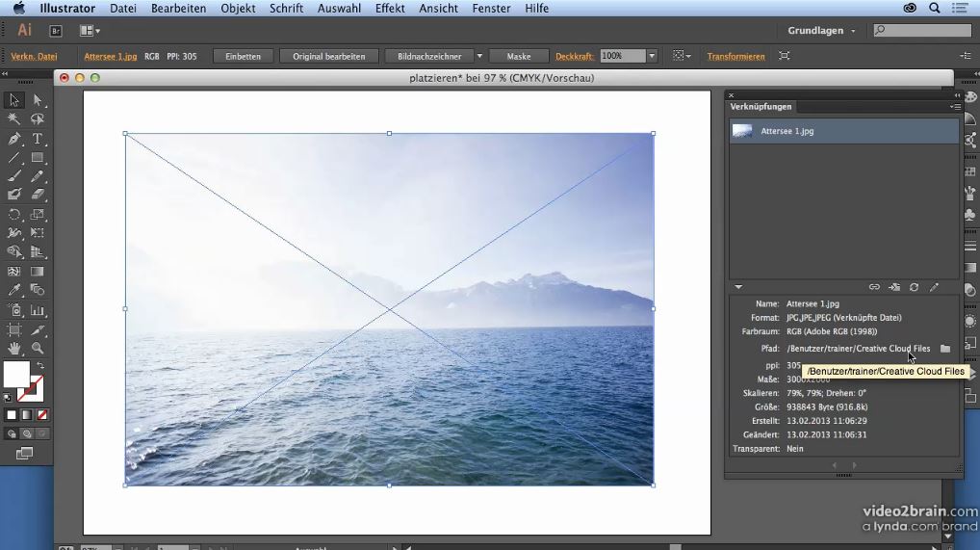Open the Datei menu
Screen dimensions: 980x550
coord(123,8)
